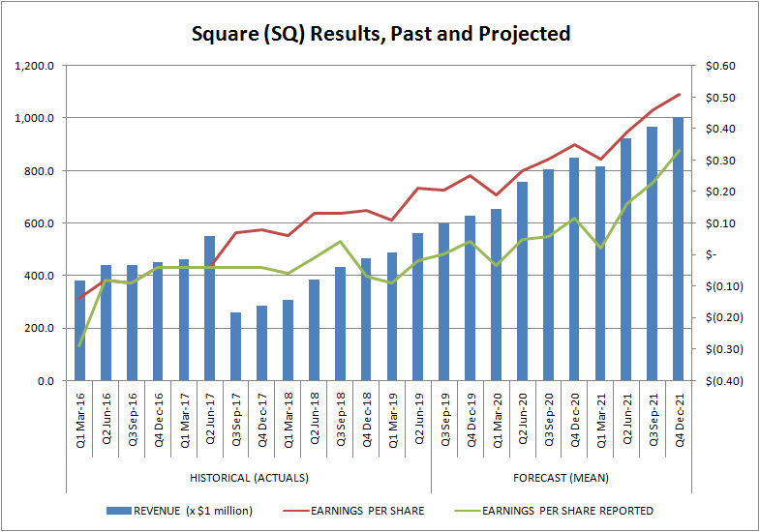Click the "Q1 Mar-18" axis label
This screenshot has width=760, height=532.
(289, 420)
